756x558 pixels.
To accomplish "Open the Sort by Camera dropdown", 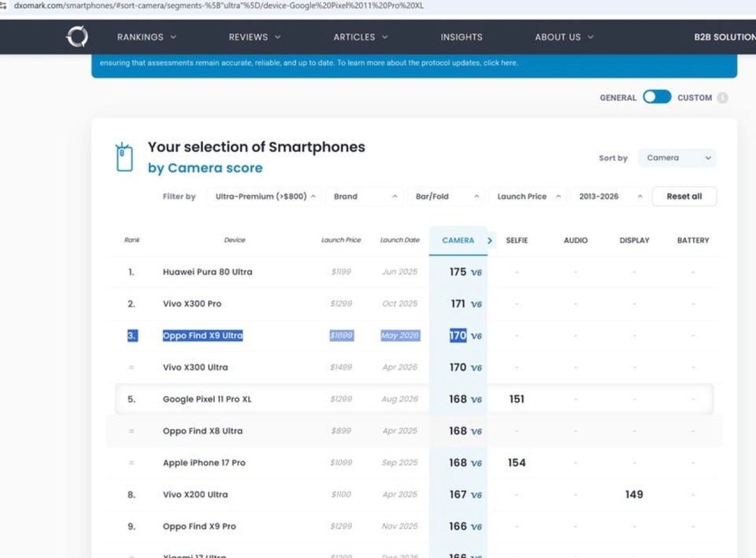I will [x=677, y=158].
